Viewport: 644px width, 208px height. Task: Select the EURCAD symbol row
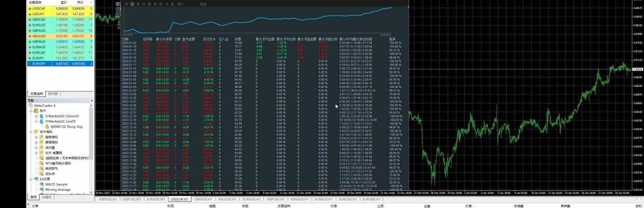pyautogui.click(x=60, y=52)
